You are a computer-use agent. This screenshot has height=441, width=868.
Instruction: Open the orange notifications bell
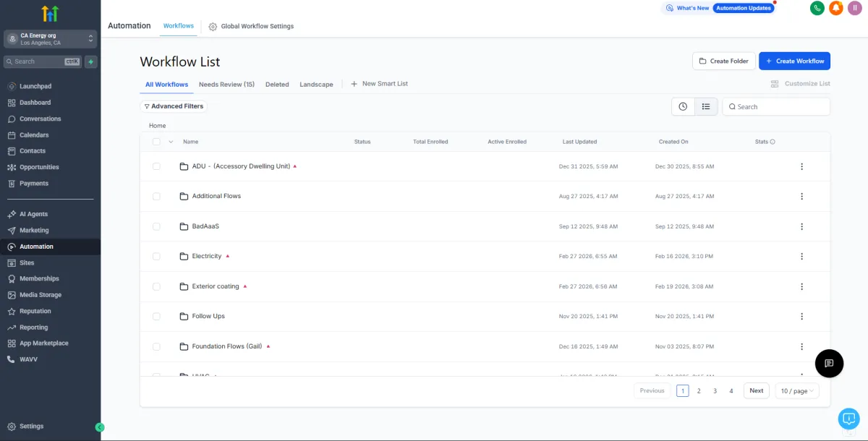pos(836,8)
